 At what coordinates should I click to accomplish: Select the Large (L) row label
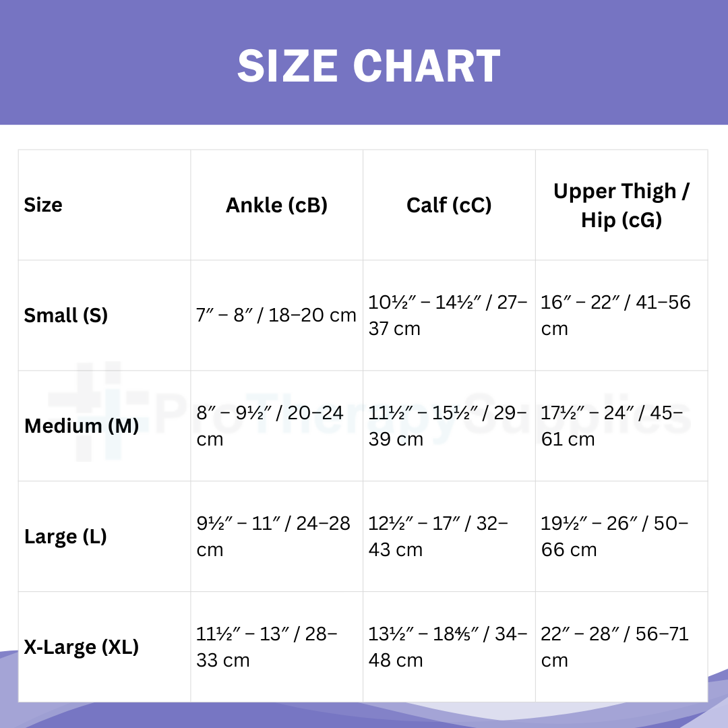point(65,537)
